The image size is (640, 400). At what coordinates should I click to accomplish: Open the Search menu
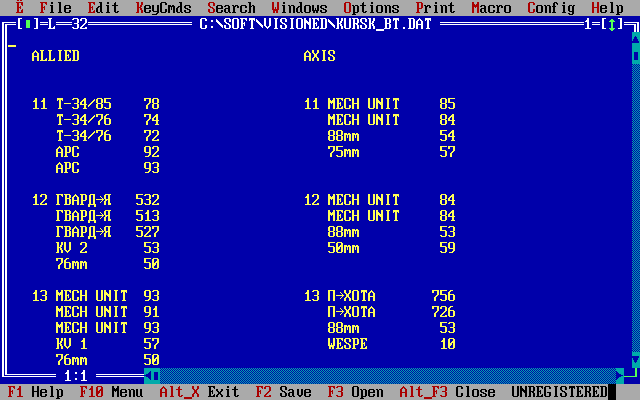[x=231, y=7]
